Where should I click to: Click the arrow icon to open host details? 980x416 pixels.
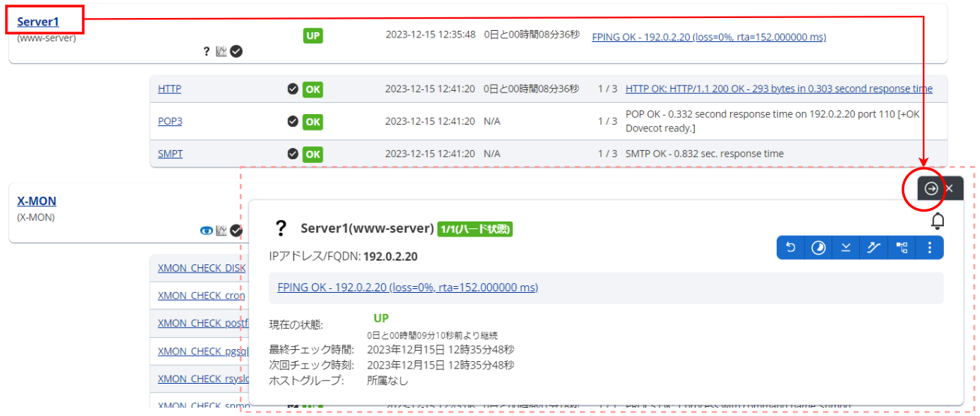point(930,188)
